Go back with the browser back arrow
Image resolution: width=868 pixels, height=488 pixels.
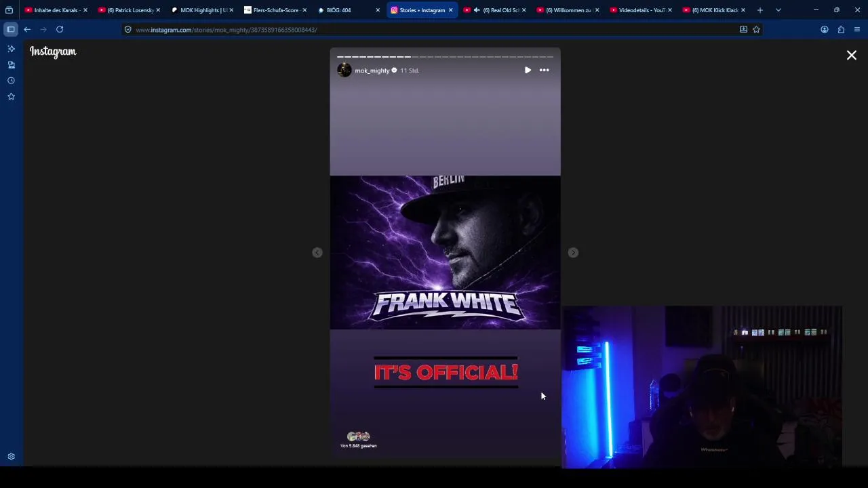(27, 29)
